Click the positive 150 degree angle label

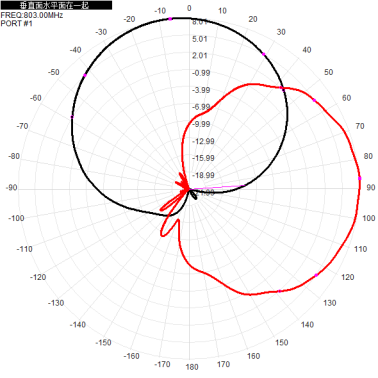282,342
